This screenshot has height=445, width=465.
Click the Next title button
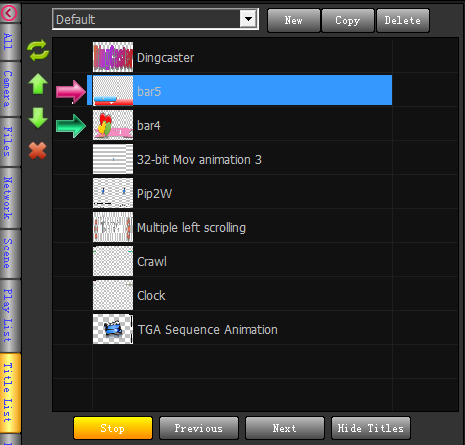coord(285,428)
